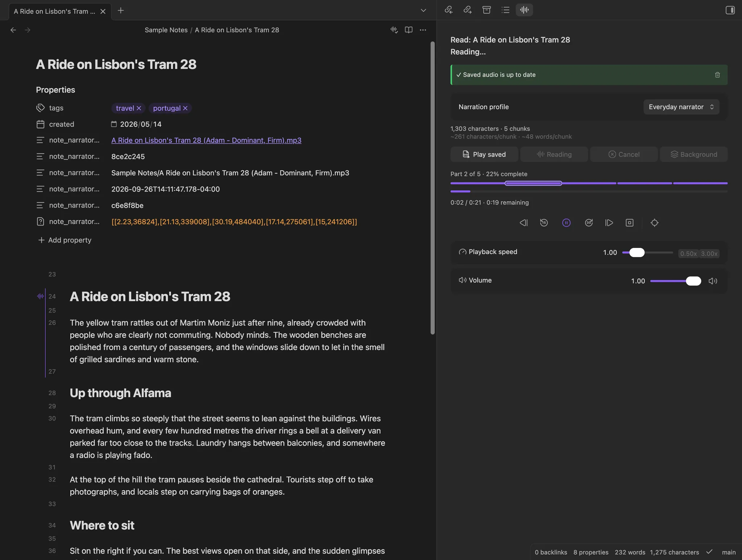Navigate forward with the right arrow
This screenshot has width=742, height=560.
pos(28,30)
